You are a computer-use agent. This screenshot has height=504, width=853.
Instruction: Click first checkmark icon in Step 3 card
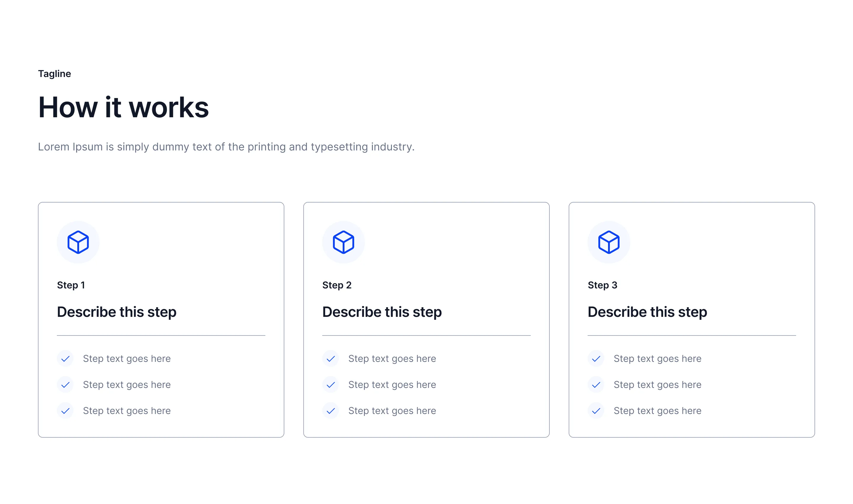coord(596,359)
